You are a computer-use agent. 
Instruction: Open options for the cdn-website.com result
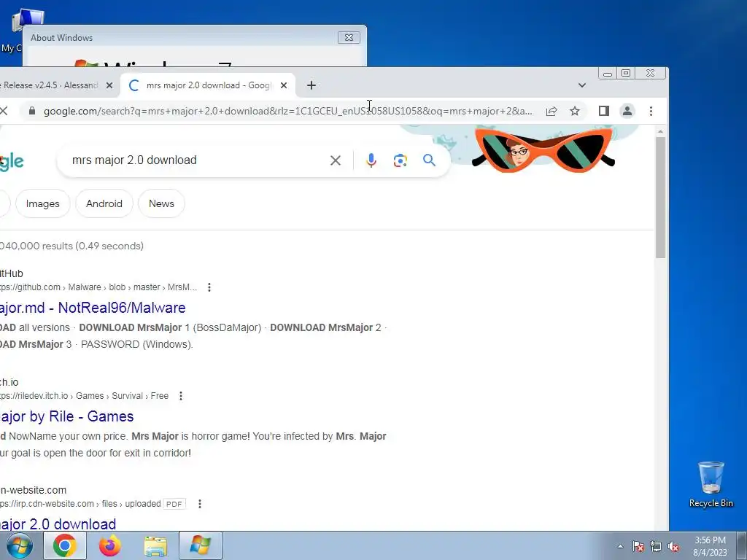pos(200,504)
